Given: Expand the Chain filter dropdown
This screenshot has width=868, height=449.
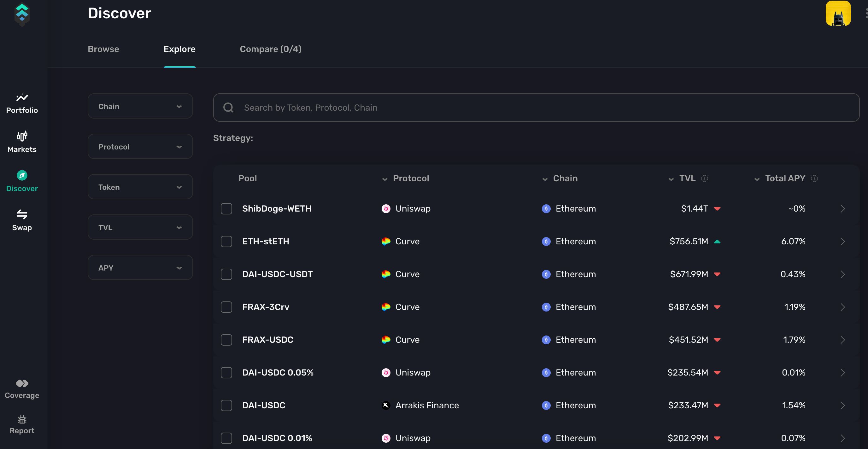Looking at the screenshot, I should [140, 107].
